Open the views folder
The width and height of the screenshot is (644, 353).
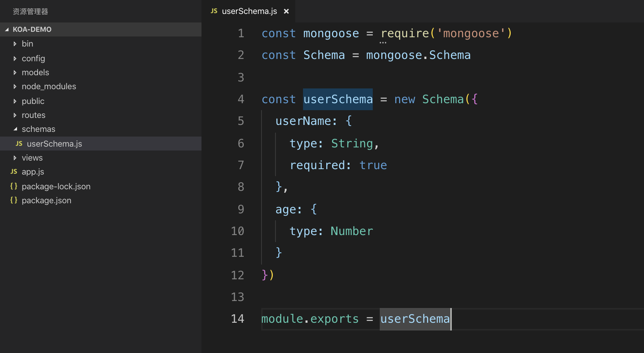click(32, 158)
